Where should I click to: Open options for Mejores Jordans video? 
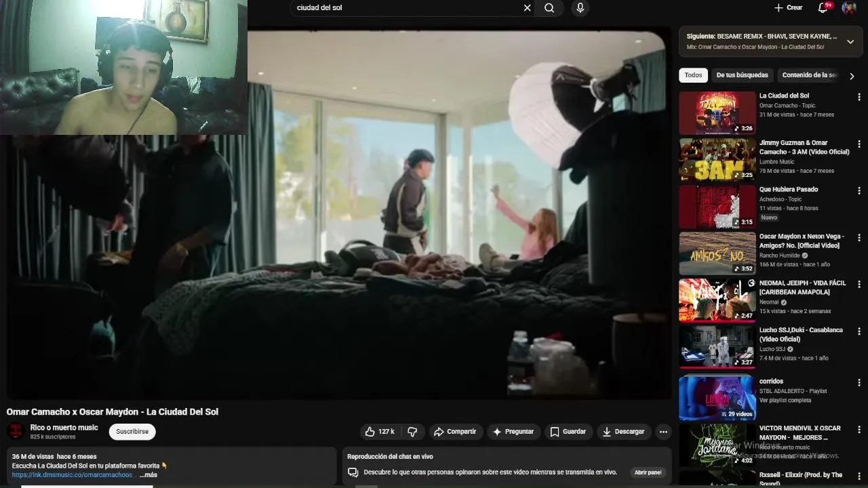tap(859, 429)
